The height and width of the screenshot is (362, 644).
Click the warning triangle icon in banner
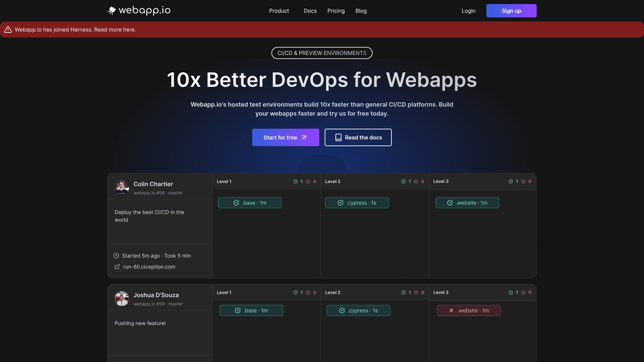point(8,29)
